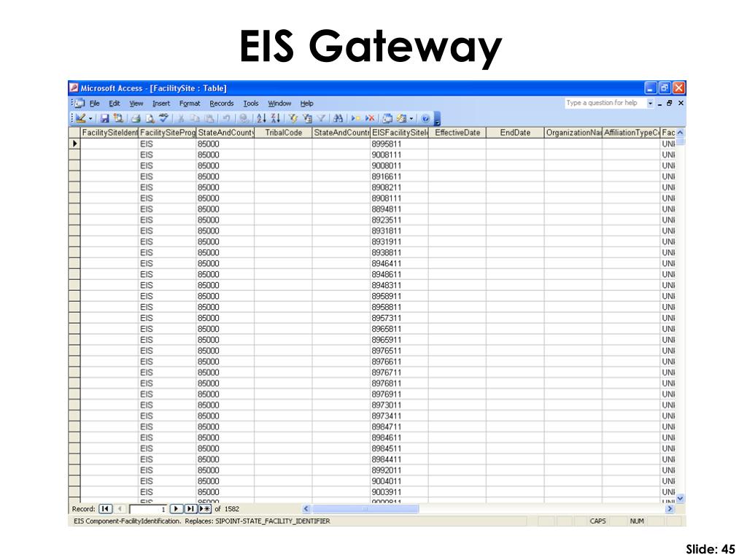
Task: Click the horizontal scrollbar thumb
Action: [x=365, y=508]
